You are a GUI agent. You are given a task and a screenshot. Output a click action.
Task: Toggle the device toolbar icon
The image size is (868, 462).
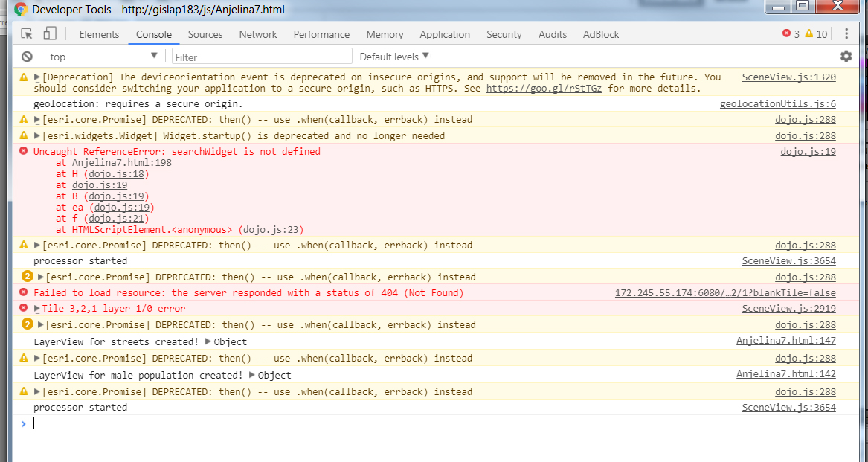point(50,34)
